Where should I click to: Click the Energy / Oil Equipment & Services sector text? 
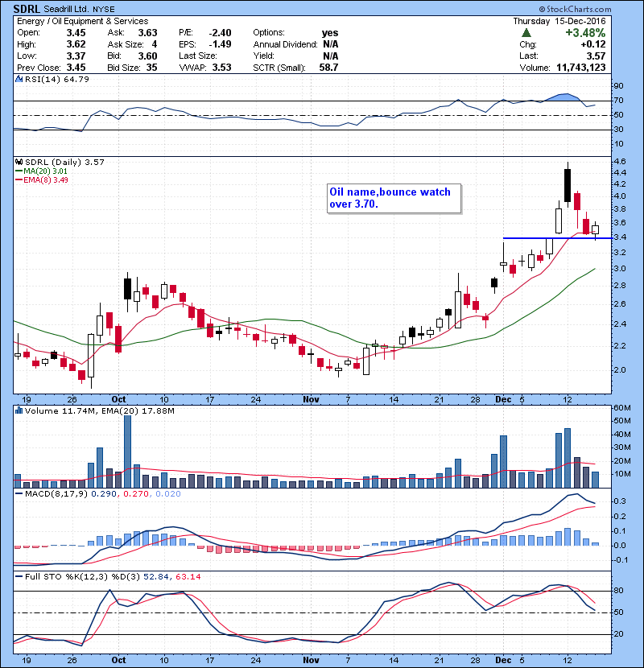[x=83, y=21]
